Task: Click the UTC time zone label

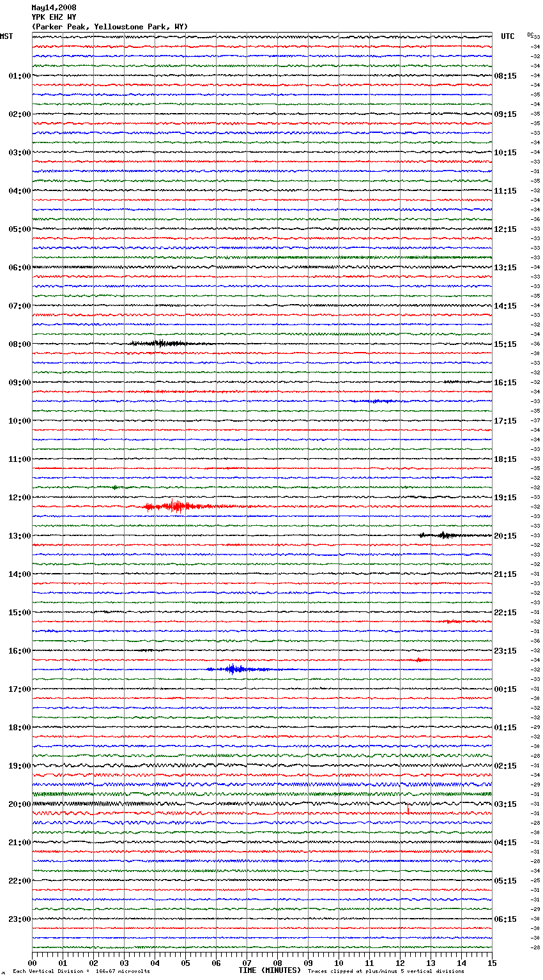Action: (x=508, y=36)
